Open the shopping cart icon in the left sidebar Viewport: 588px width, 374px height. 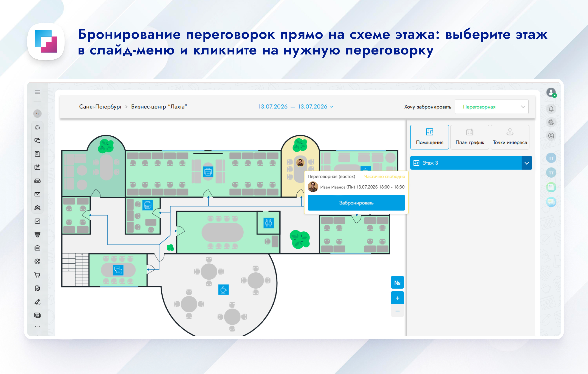tap(37, 275)
